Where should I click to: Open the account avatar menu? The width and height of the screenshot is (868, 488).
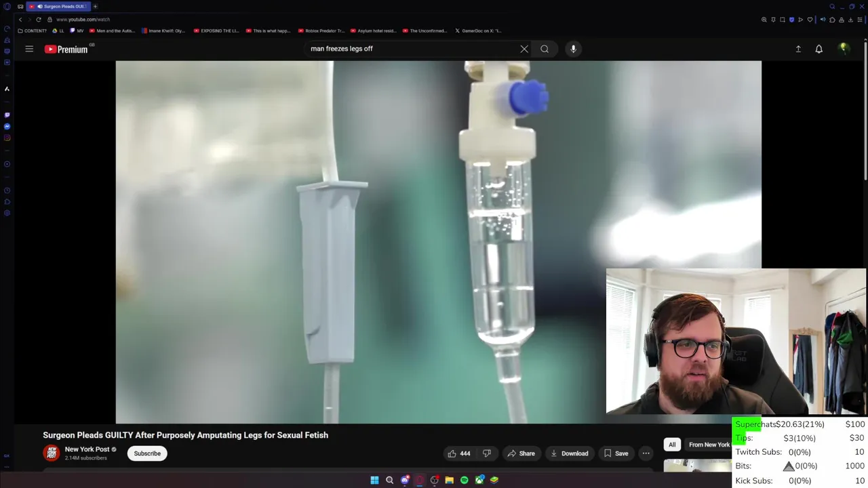point(844,49)
